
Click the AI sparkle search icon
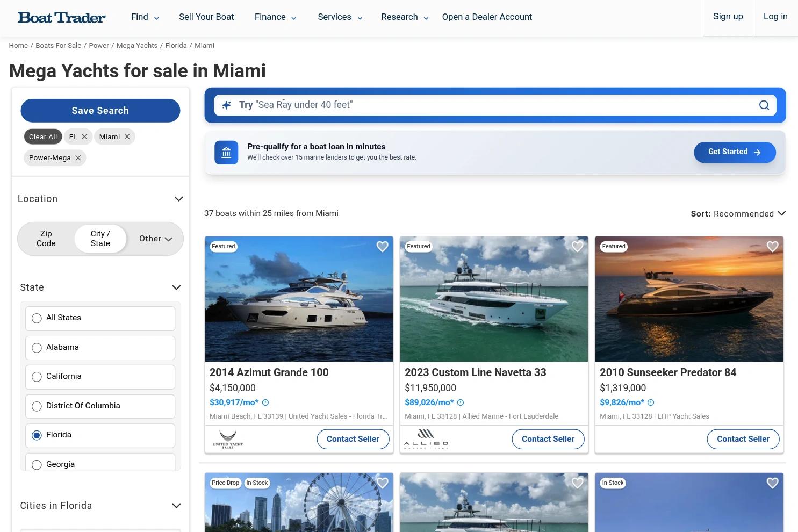click(x=227, y=105)
